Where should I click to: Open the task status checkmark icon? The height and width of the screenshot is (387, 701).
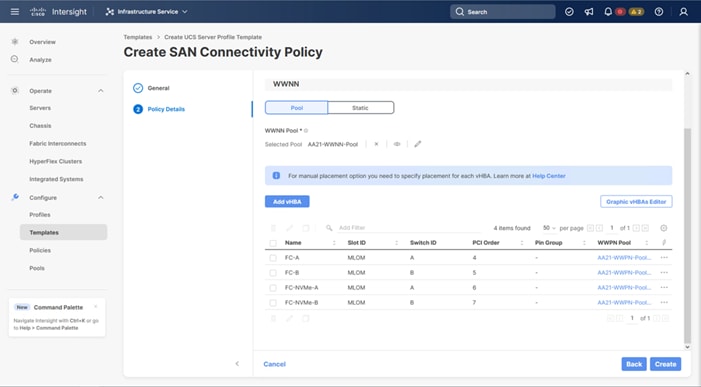569,12
